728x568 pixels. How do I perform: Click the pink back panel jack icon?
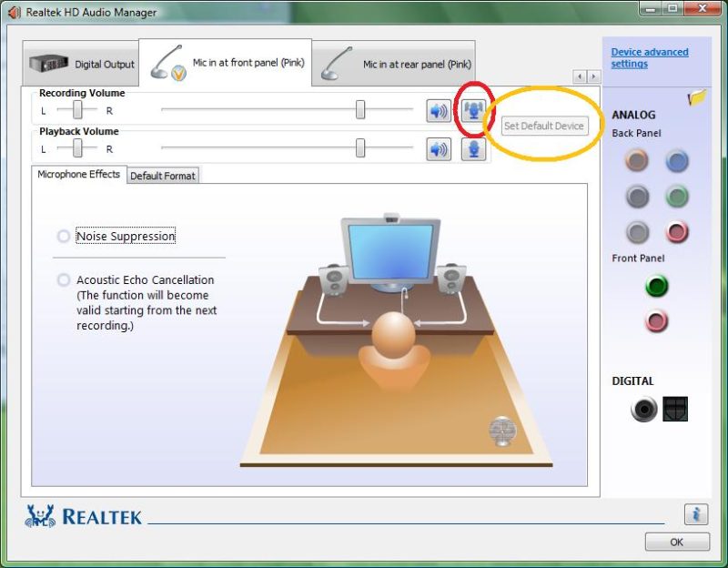pos(677,231)
